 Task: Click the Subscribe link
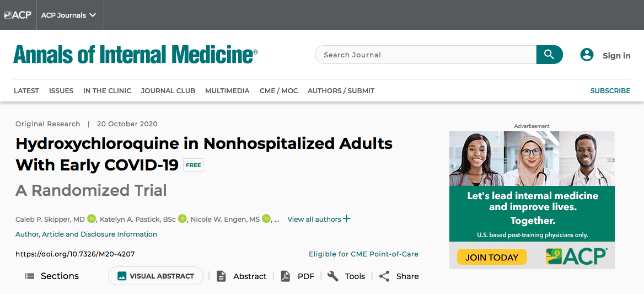pyautogui.click(x=610, y=91)
